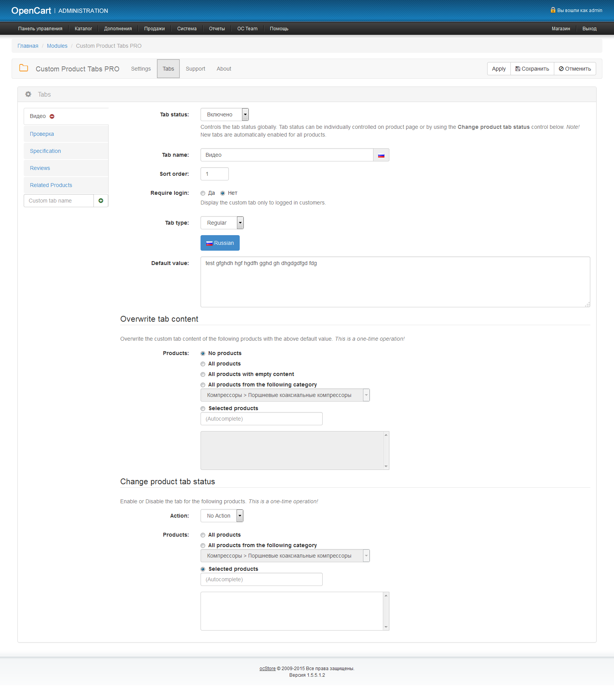
Task: Click the folder icon next to module title
Action: click(x=24, y=68)
